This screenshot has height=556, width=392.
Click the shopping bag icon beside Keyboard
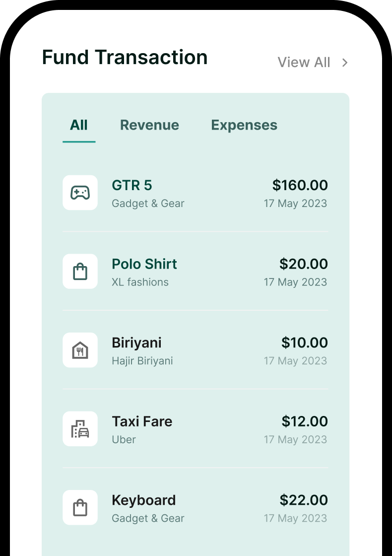click(80, 508)
